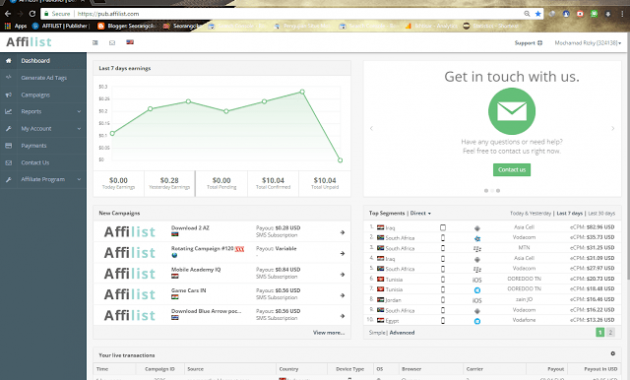The width and height of the screenshot is (630, 380).
Task: Open Generate Ad Tags in sidebar
Action: click(43, 78)
